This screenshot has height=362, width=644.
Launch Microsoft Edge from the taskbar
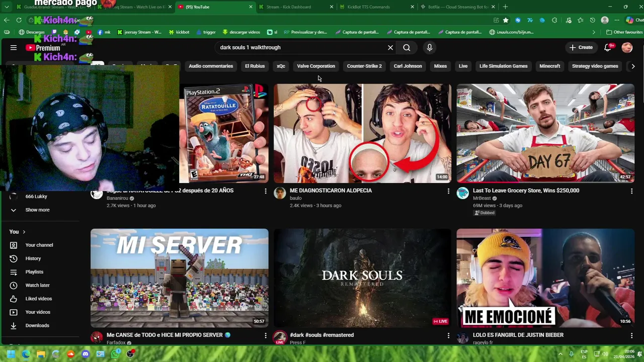26,354
